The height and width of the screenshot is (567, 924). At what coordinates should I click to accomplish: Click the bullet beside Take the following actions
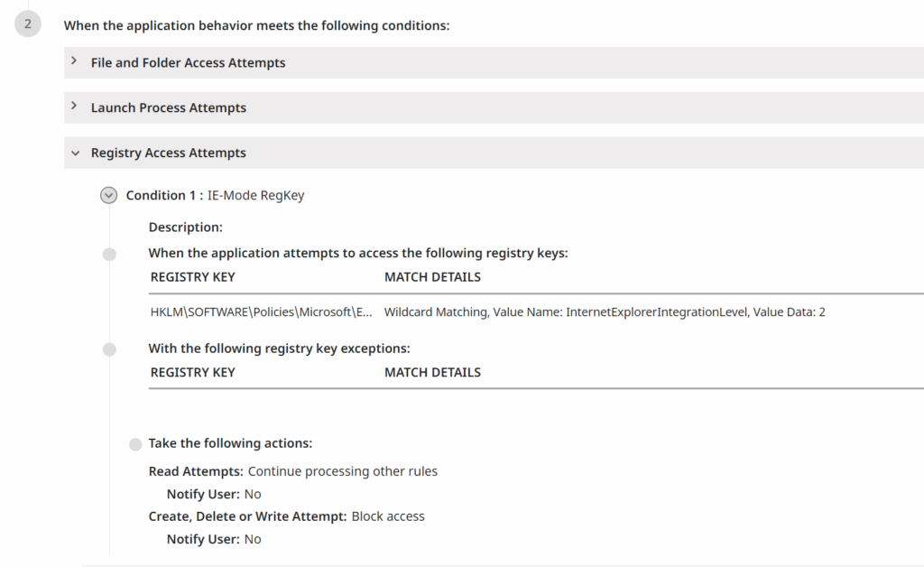click(x=135, y=444)
